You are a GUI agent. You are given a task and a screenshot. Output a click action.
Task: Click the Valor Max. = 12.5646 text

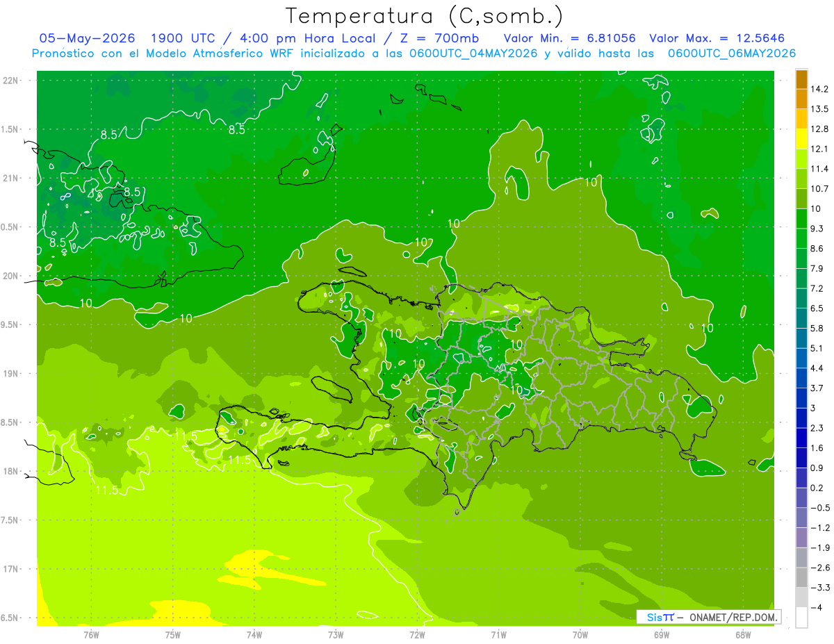click(x=720, y=38)
